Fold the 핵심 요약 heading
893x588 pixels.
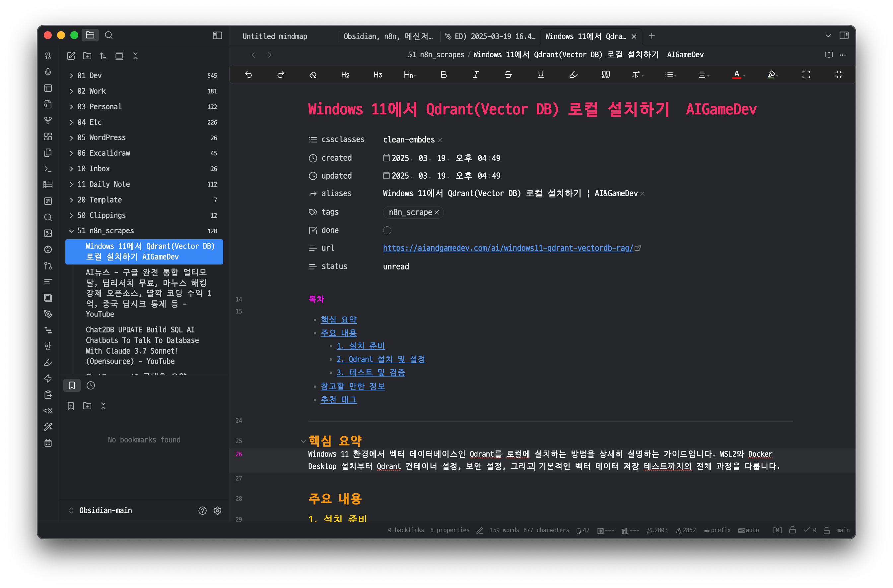(303, 441)
